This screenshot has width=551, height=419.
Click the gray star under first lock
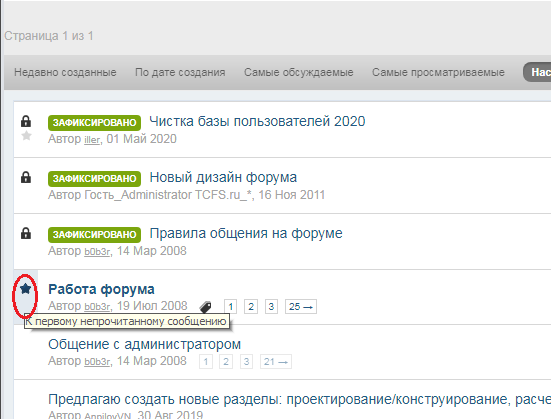(x=26, y=136)
